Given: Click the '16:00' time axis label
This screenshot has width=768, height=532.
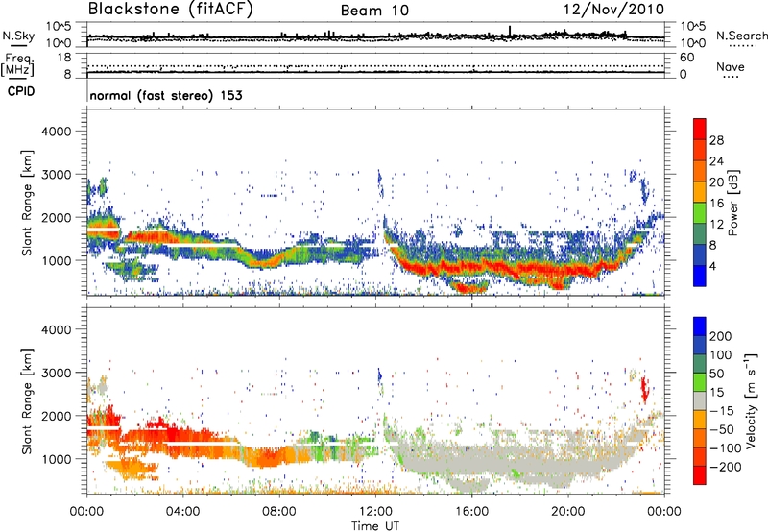Looking at the screenshot, I should (x=471, y=512).
